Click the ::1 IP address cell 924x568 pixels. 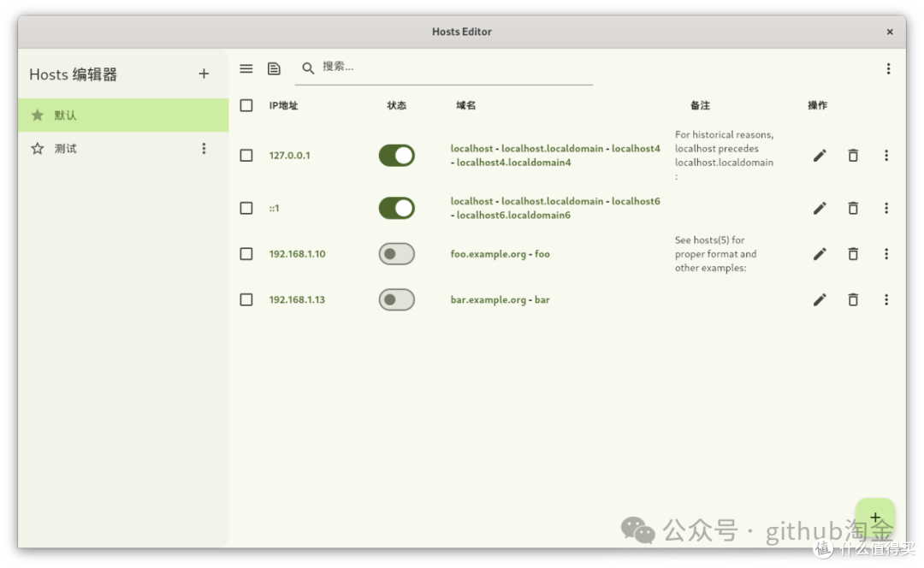[x=274, y=208]
